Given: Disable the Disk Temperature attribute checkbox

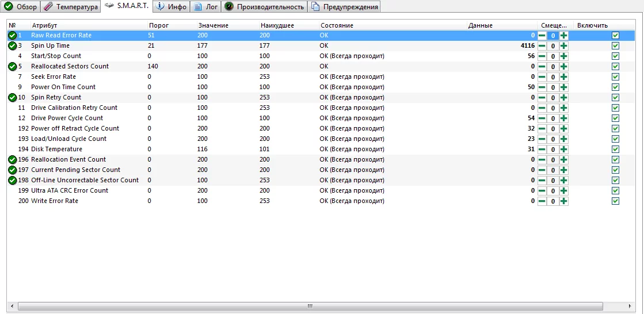Looking at the screenshot, I should [x=615, y=150].
